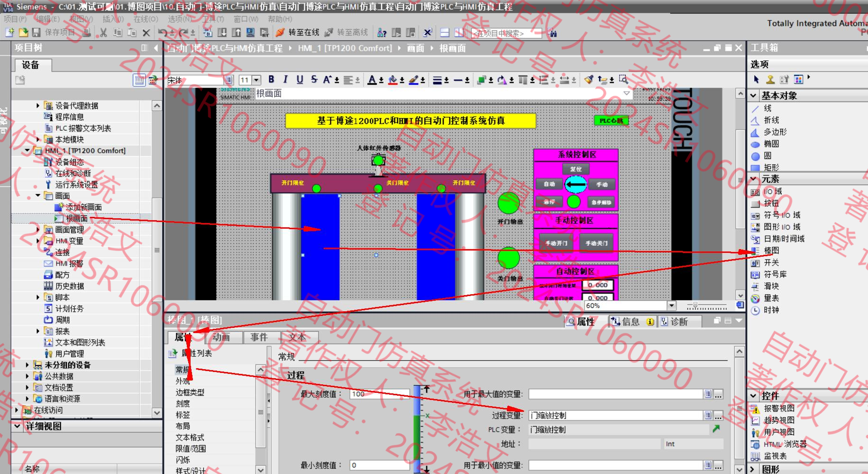Expand the 脚本 tree node

[x=38, y=297]
